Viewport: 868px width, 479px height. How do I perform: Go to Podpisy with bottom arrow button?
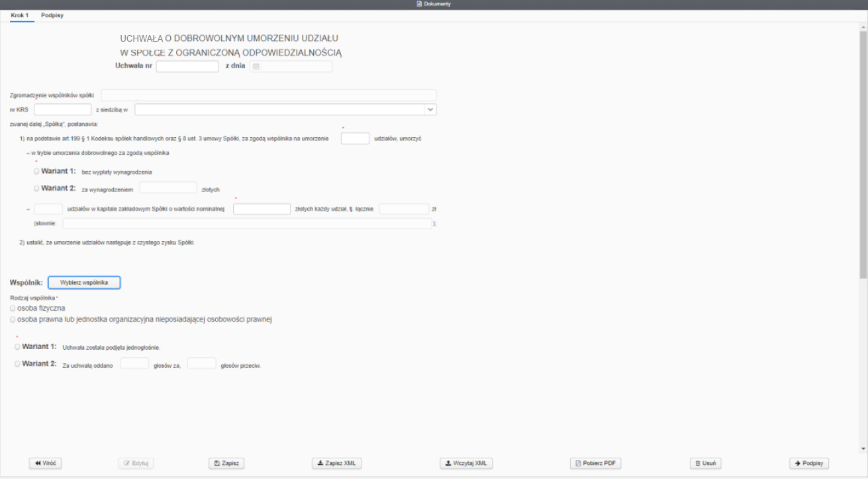[x=809, y=463]
